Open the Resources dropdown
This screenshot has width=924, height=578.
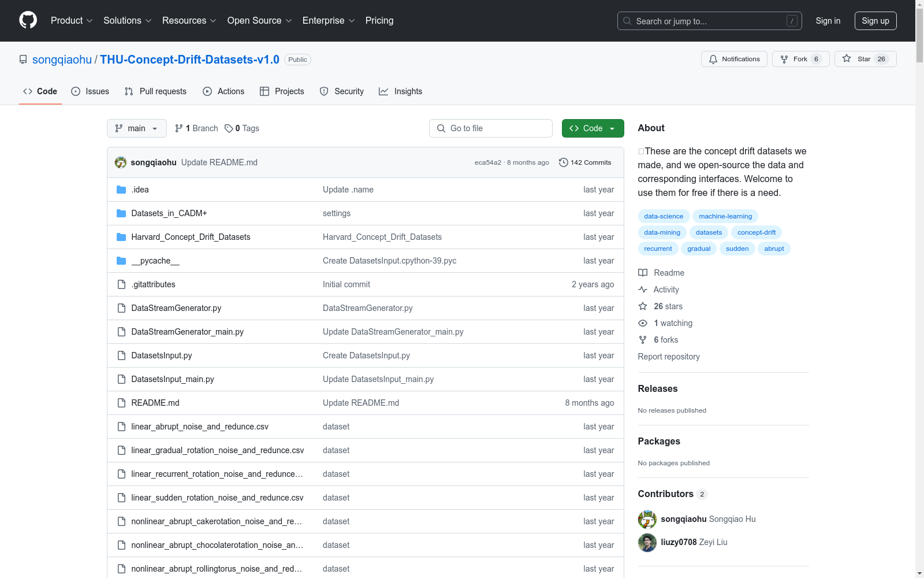point(189,21)
